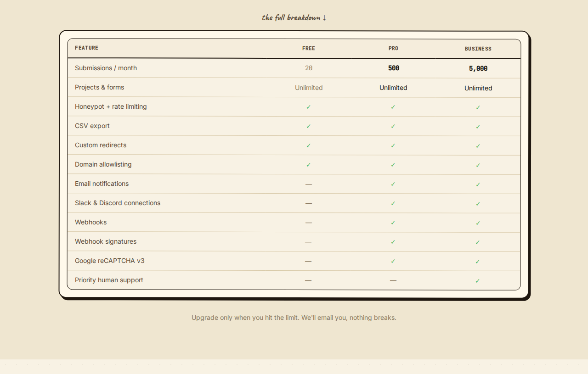Screen dimensions: 588x374
Task: Click Free dash for Google reCAPTCHA v3
Action: pyautogui.click(x=308, y=261)
